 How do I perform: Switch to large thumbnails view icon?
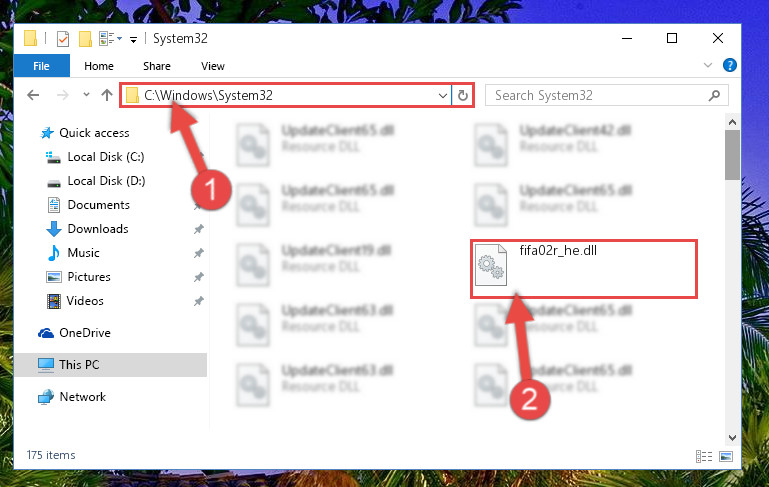tap(725, 457)
